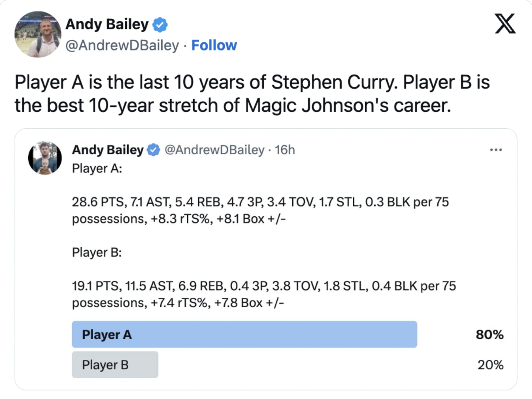
Task: Select the Player B poll bar
Action: (115, 364)
